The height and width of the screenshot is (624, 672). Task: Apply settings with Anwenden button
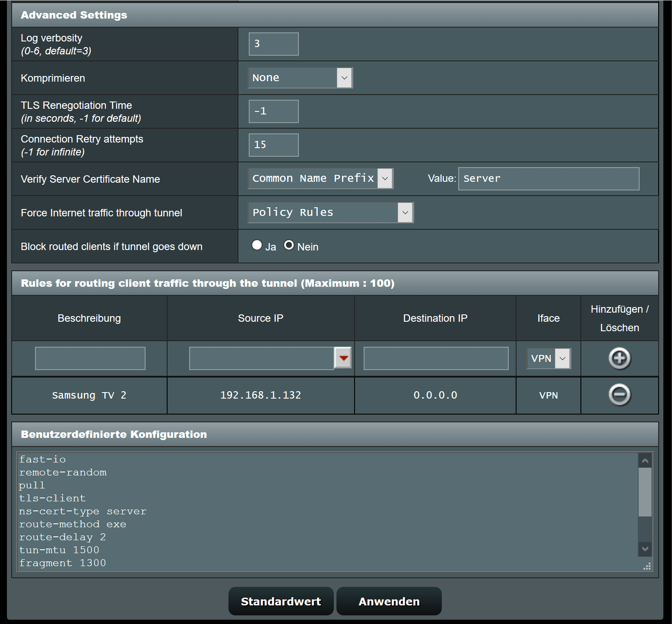coord(389,601)
